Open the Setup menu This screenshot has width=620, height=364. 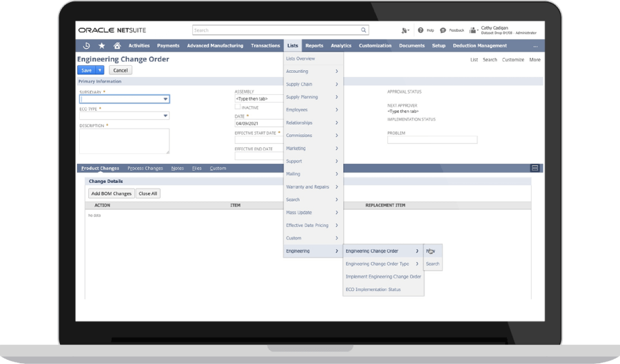[x=439, y=46]
